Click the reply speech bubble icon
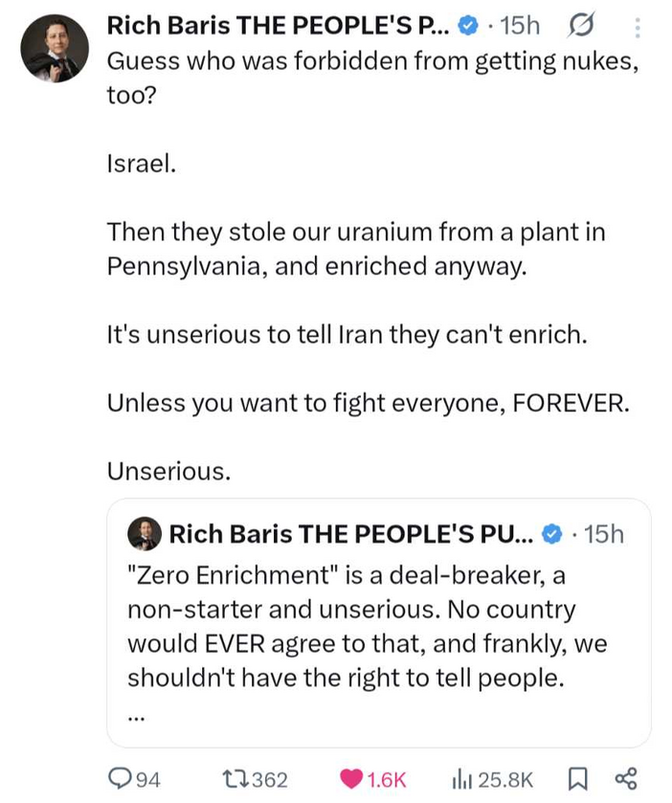Image resolution: width=672 pixels, height=803 pixels. 120,779
